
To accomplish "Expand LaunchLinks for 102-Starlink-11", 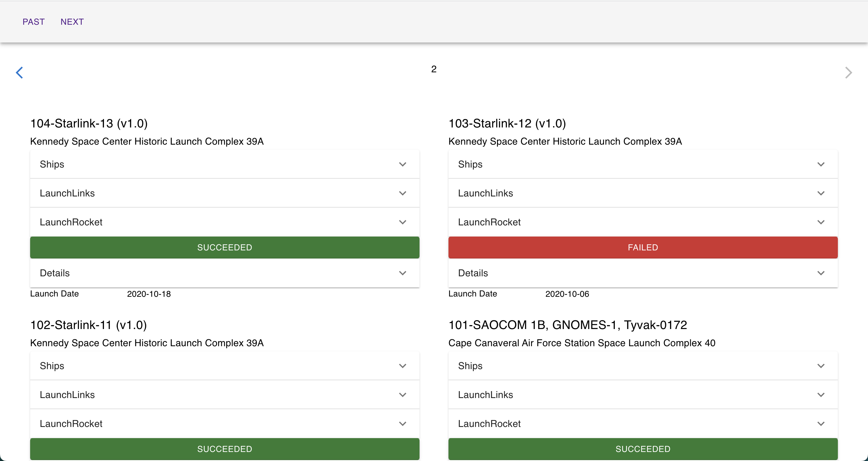I will coord(225,395).
